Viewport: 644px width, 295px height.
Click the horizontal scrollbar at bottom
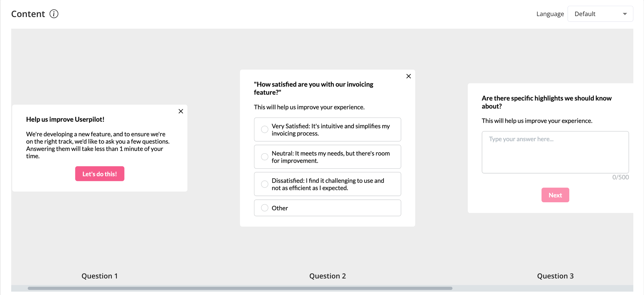tap(241, 288)
